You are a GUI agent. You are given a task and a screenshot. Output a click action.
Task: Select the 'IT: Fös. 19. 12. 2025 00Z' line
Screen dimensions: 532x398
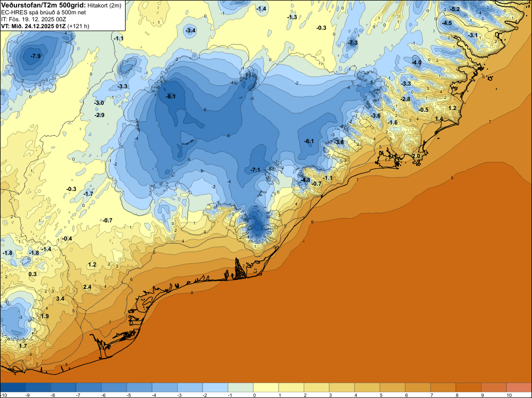pyautogui.click(x=34, y=19)
